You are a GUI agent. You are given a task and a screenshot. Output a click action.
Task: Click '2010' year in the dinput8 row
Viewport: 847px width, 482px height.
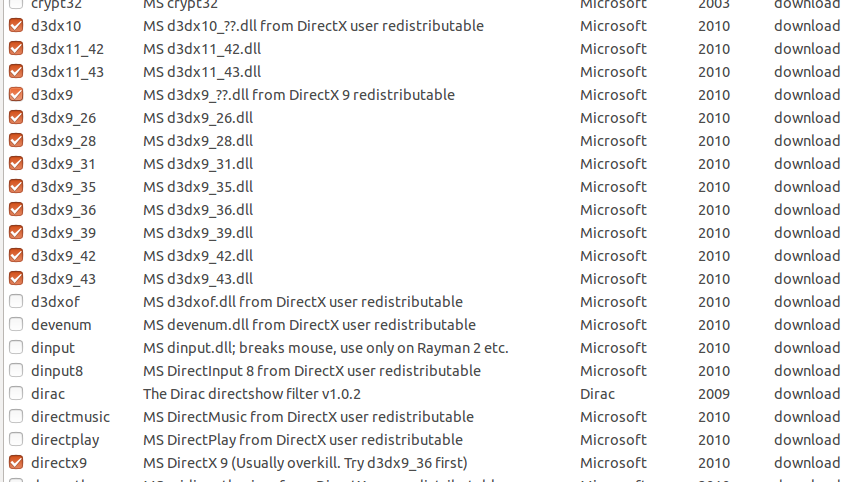[x=714, y=371]
